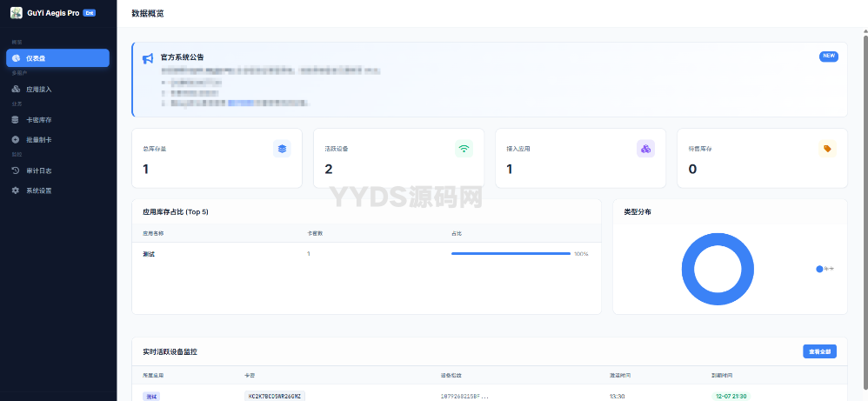Click the purple 测试 tag in the device row
Viewport: 868px width, 401px height.
151,397
